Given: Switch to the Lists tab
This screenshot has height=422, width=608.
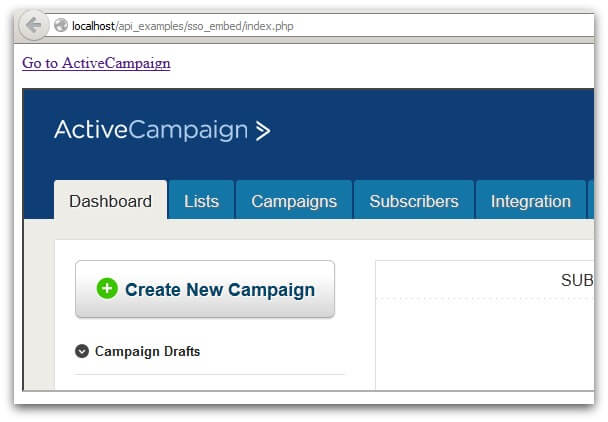Looking at the screenshot, I should [202, 201].
